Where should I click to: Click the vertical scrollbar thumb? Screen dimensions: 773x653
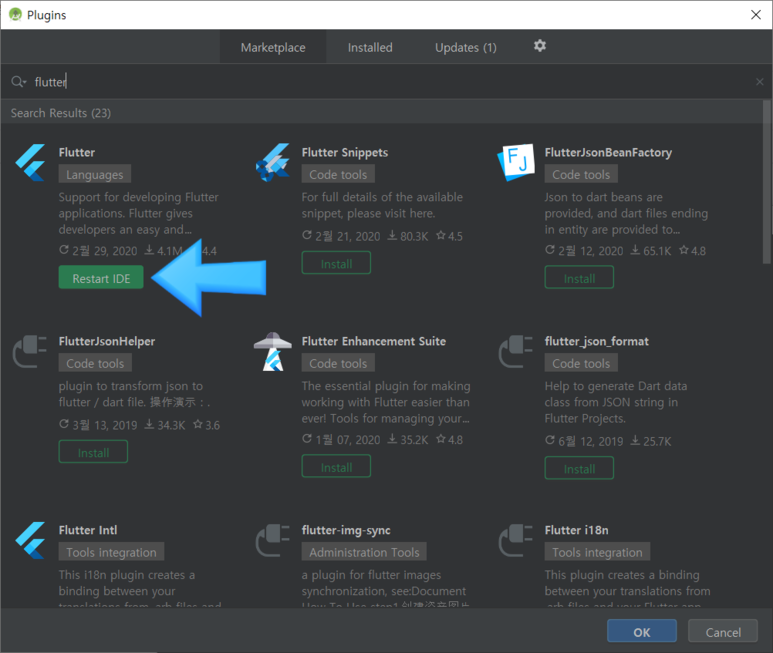767,182
